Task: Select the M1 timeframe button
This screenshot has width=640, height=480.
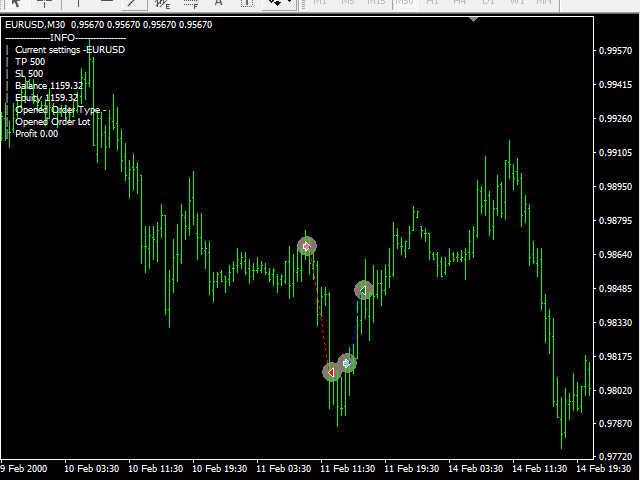Action: point(320,3)
